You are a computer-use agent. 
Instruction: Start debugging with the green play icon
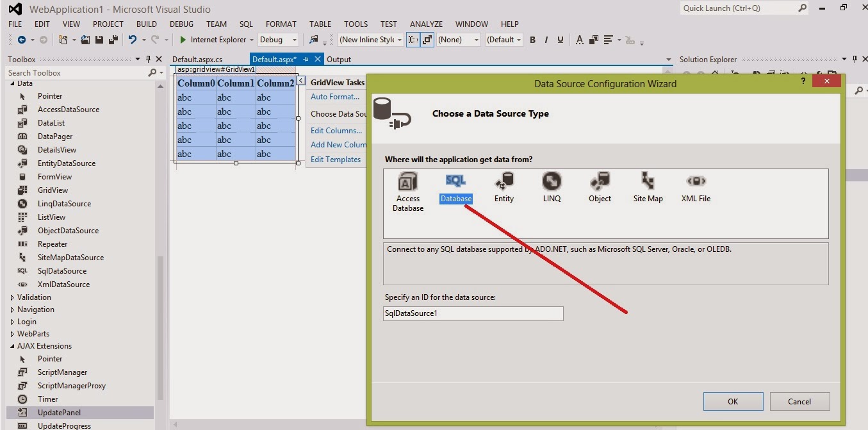(183, 40)
